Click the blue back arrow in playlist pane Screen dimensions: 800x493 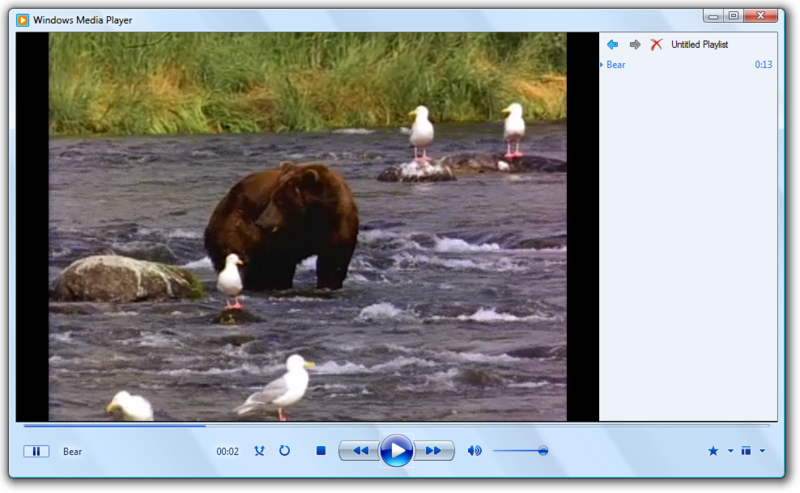(612, 45)
